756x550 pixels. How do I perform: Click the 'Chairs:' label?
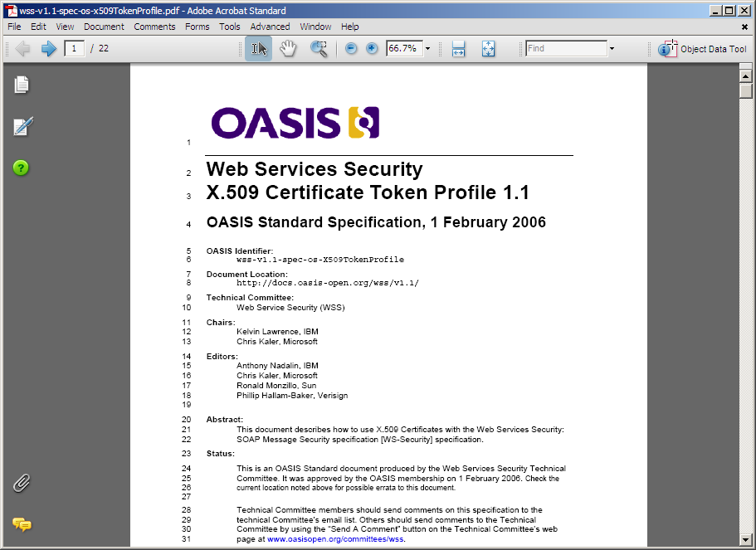coord(221,323)
